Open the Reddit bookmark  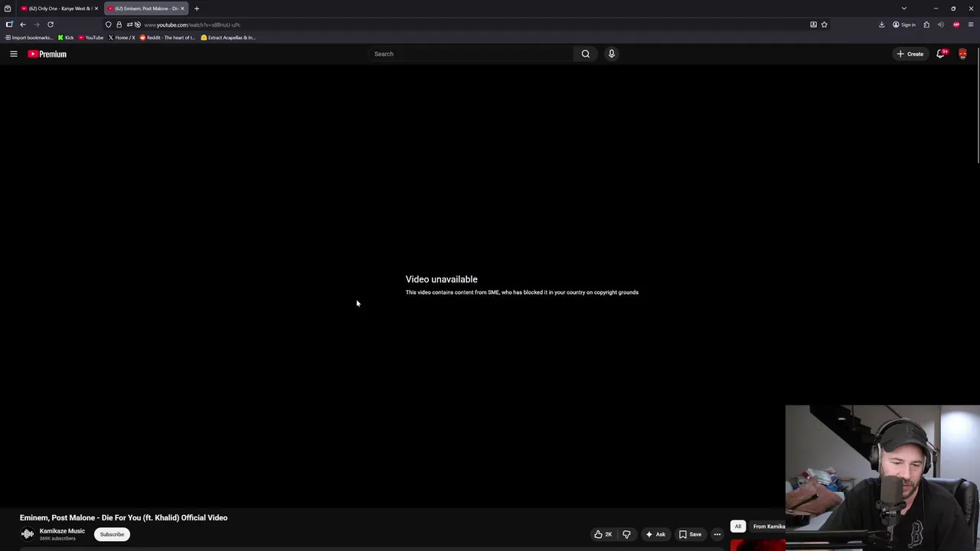[x=168, y=37]
